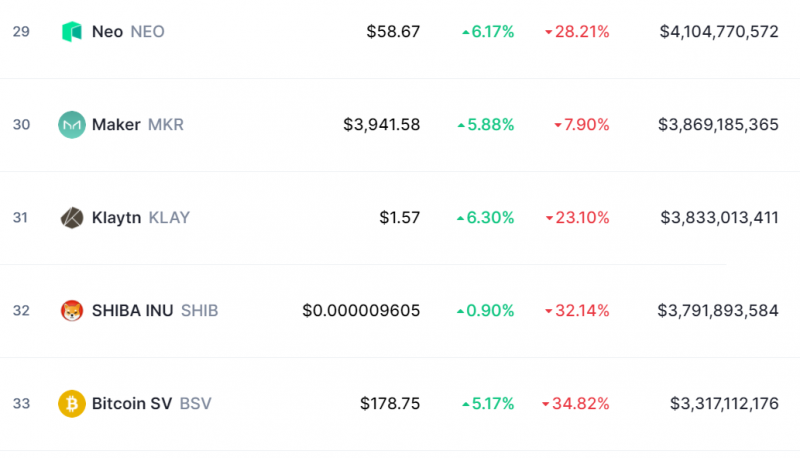Open the SHIBA INU coin link

[x=133, y=311]
